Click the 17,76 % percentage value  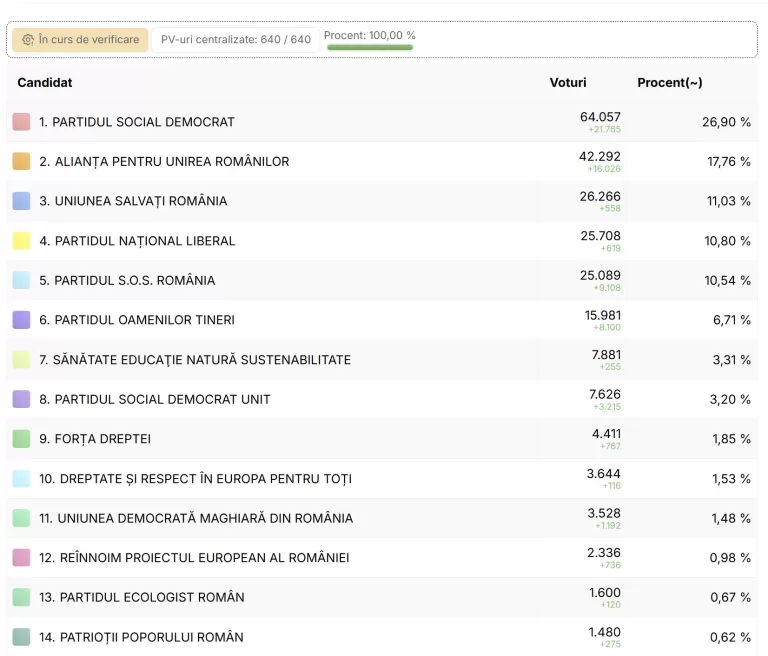[x=729, y=162]
